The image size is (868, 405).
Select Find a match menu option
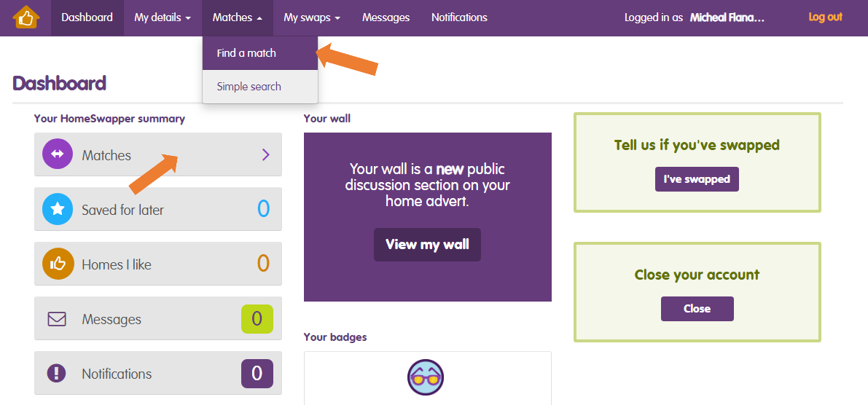246,53
